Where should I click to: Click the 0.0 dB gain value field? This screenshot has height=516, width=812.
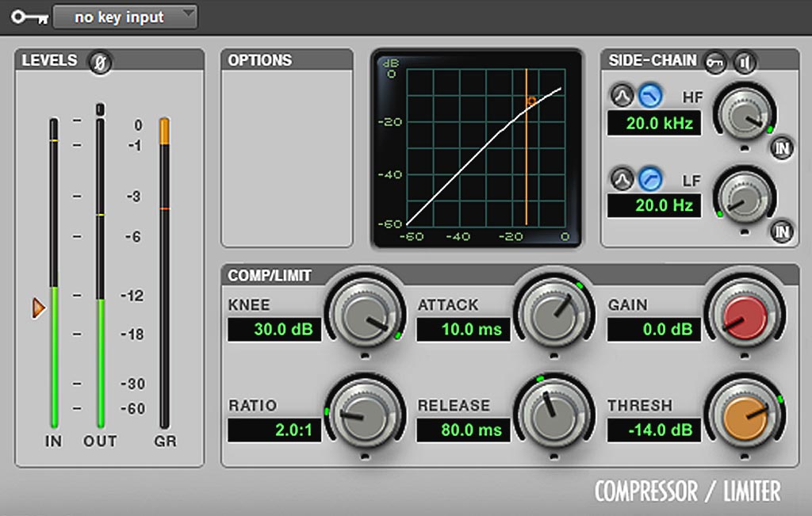coord(654,329)
